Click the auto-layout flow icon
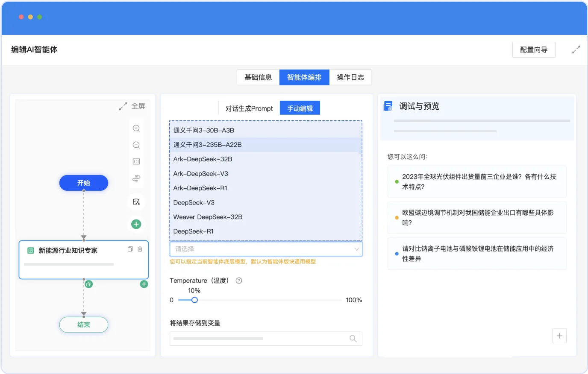The image size is (588, 374). (136, 178)
